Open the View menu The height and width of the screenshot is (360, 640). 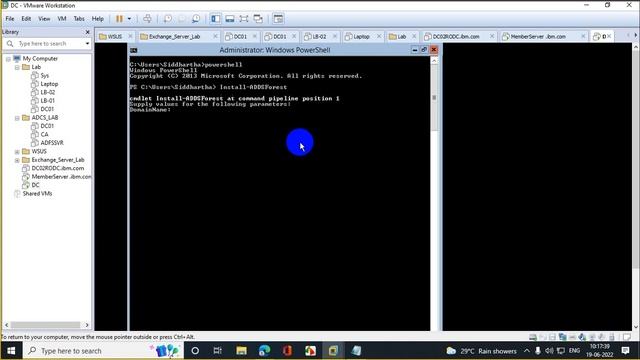pyautogui.click(x=44, y=19)
